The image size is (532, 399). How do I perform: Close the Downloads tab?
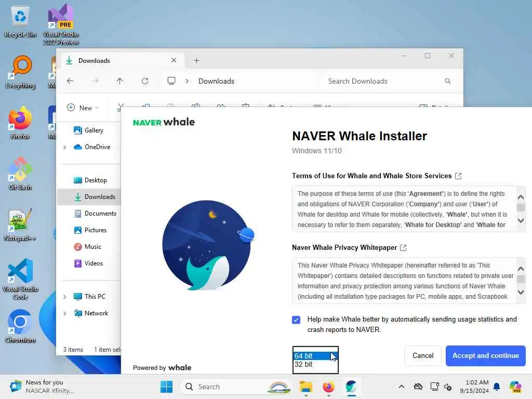[x=174, y=60]
